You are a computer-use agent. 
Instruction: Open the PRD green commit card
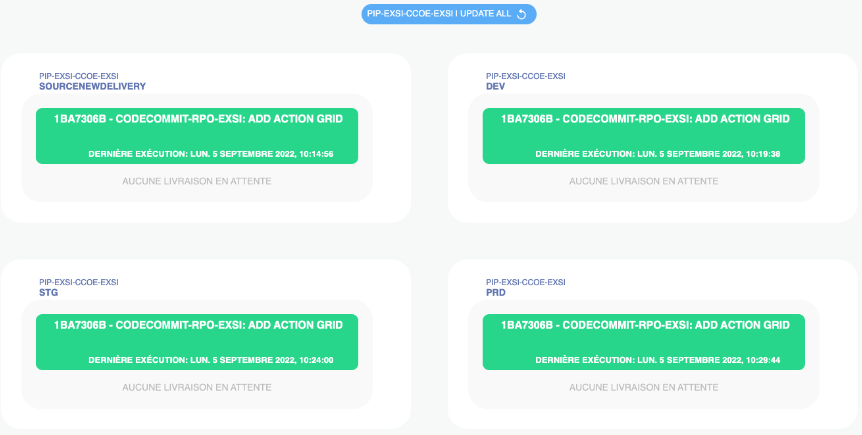click(x=644, y=342)
